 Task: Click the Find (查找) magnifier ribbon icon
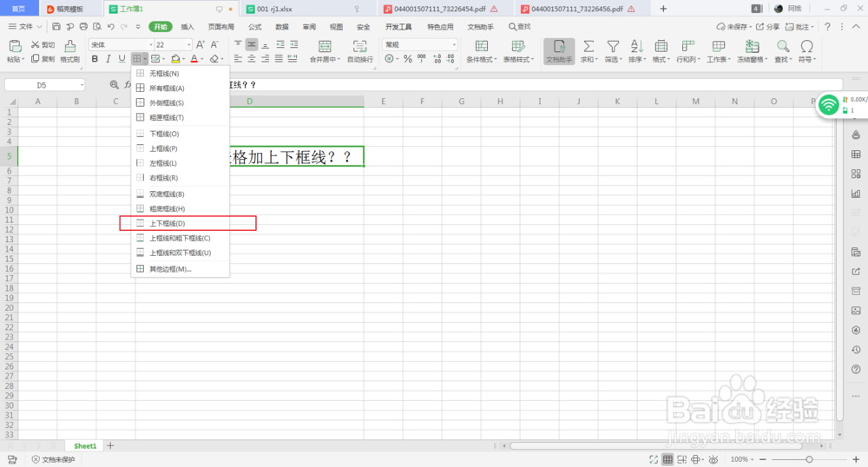783,47
